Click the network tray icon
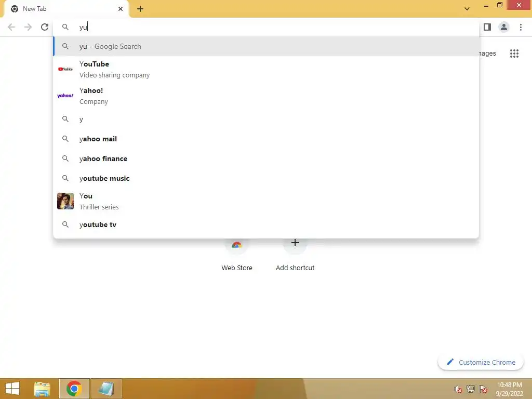Screen dimensions: 532x399 pos(471,389)
